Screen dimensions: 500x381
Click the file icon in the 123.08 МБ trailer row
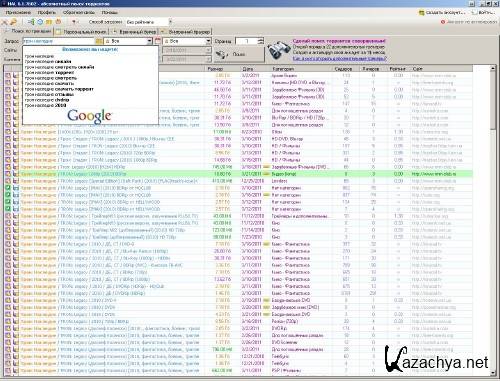16,230
